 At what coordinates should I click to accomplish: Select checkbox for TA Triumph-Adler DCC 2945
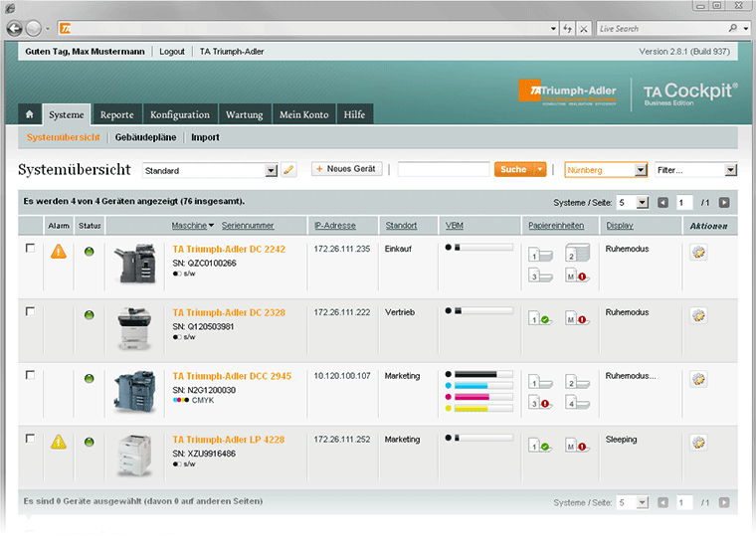30,375
